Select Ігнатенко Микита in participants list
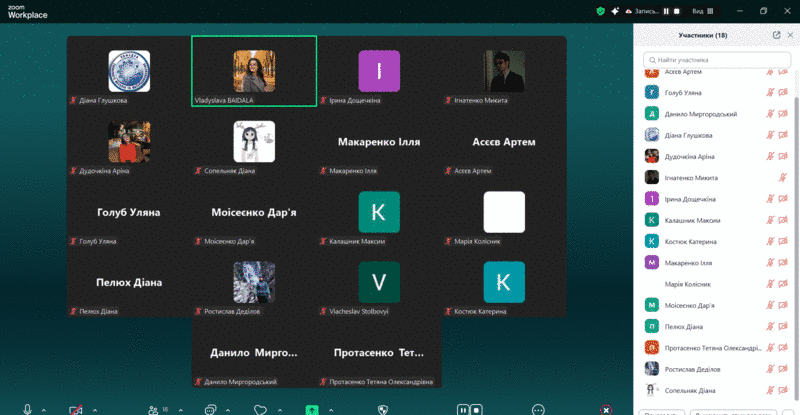Image resolution: width=800 pixels, height=415 pixels. [690, 177]
